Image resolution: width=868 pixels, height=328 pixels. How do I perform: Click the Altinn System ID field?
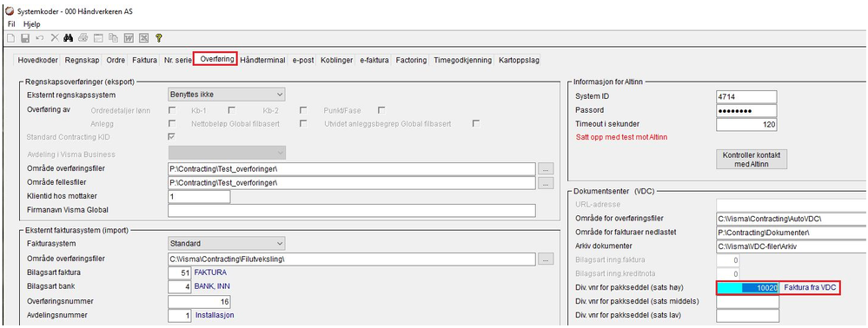tap(746, 97)
